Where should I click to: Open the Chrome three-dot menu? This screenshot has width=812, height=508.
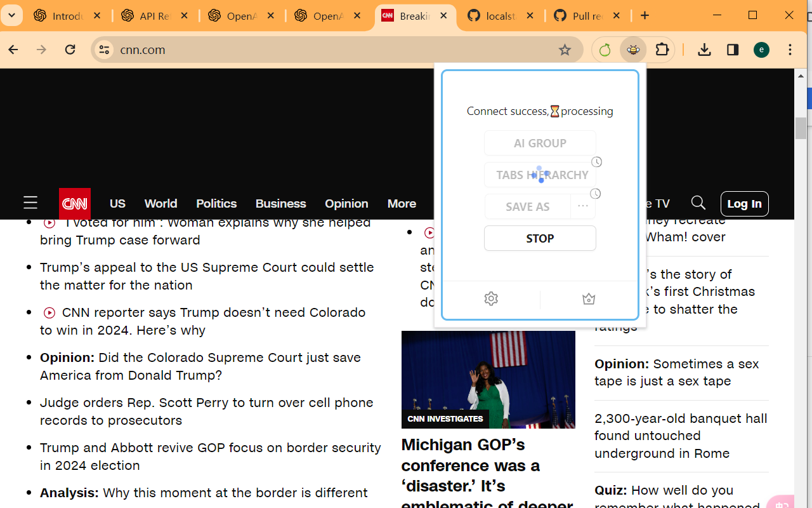click(790, 50)
